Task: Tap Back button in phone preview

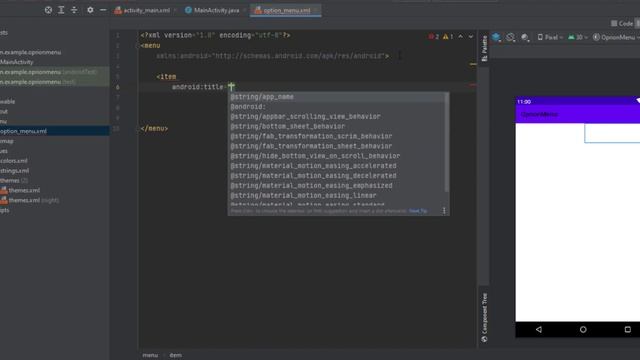Action: coord(539,329)
